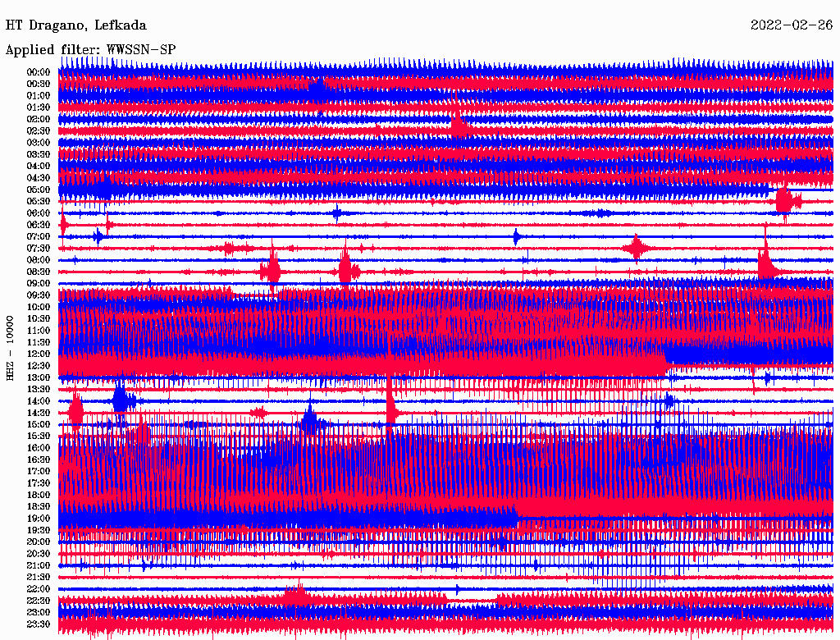Click the 23:30 time label

pos(39,624)
